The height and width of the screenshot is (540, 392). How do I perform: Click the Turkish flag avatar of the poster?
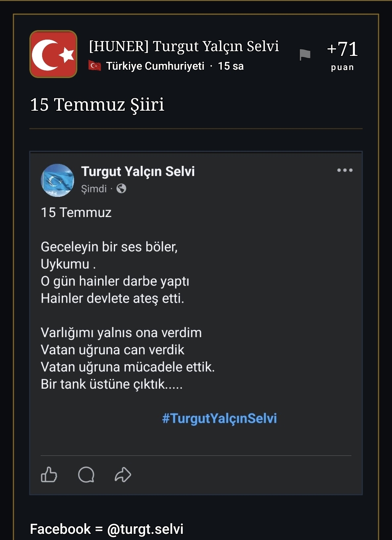pos(53,54)
